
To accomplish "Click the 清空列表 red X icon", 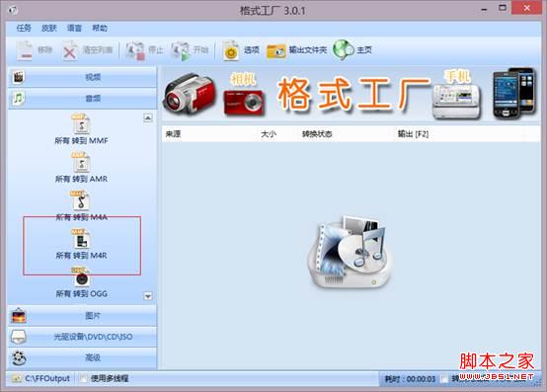I will coord(70,51).
